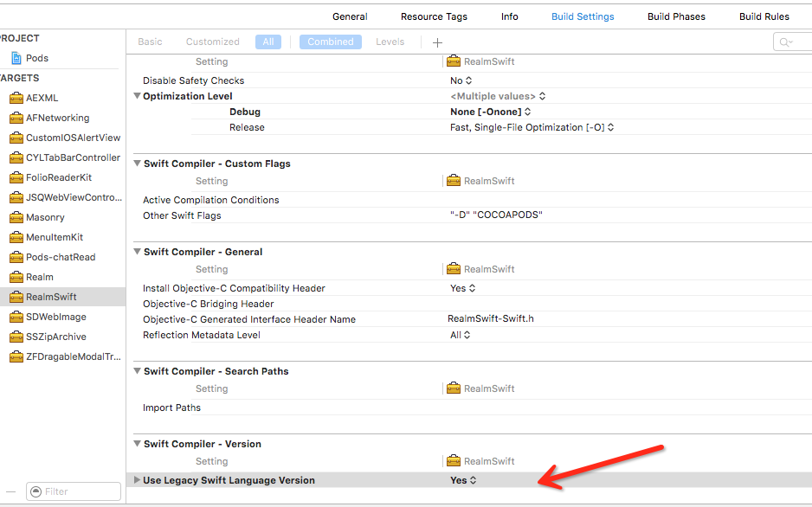Collapse Swift Compiler - Custom Flags section
The height and width of the screenshot is (507, 812).
138,163
